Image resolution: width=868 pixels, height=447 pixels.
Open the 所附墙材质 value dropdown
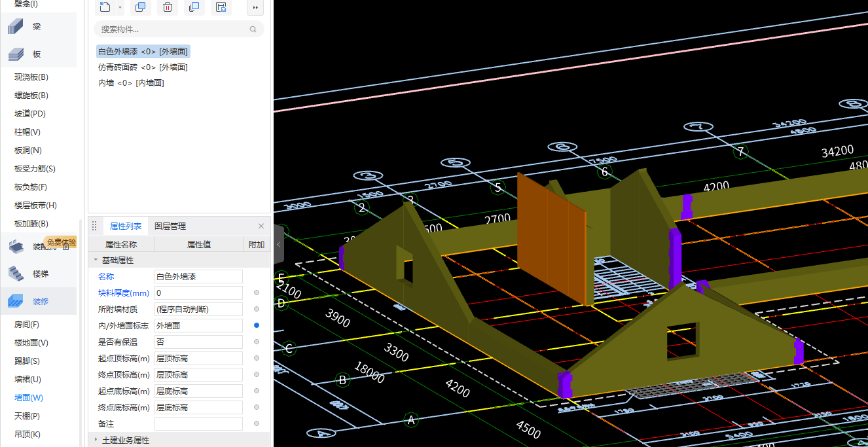pos(198,309)
